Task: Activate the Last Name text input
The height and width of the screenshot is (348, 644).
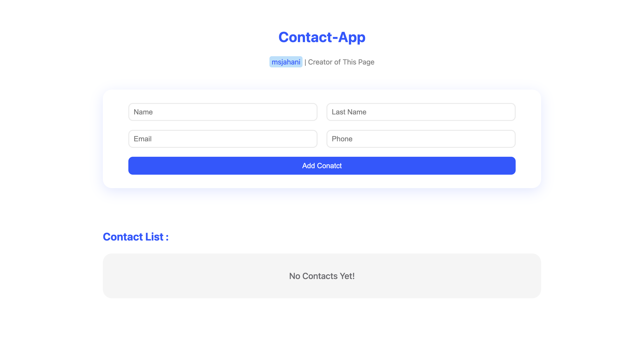Action: tap(421, 112)
